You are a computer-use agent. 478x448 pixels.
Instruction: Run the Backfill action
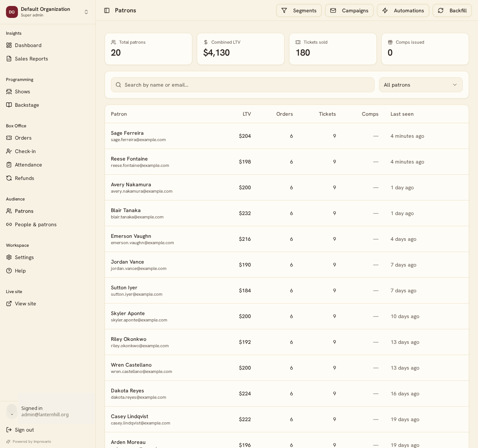point(452,10)
